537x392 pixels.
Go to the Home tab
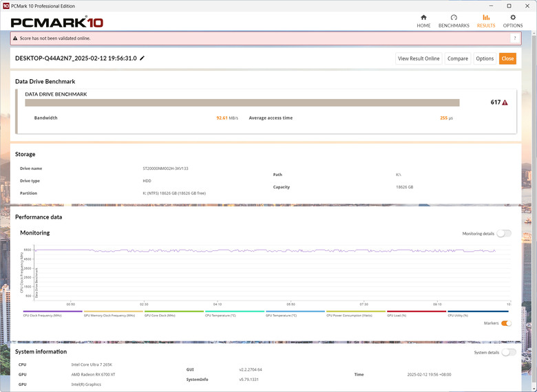tap(423, 21)
